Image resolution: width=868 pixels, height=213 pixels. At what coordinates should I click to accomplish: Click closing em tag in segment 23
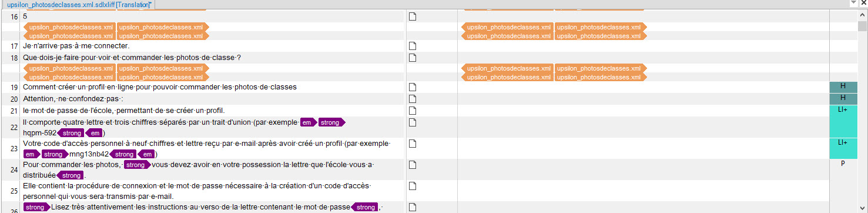147,154
